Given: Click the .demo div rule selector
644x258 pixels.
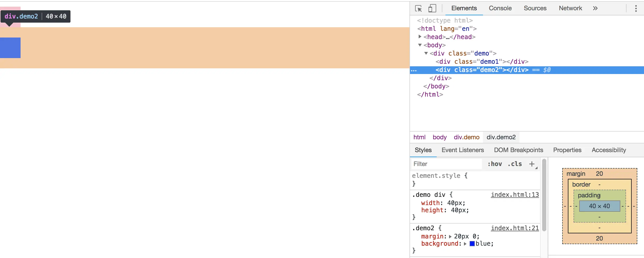Looking at the screenshot, I should point(428,195).
